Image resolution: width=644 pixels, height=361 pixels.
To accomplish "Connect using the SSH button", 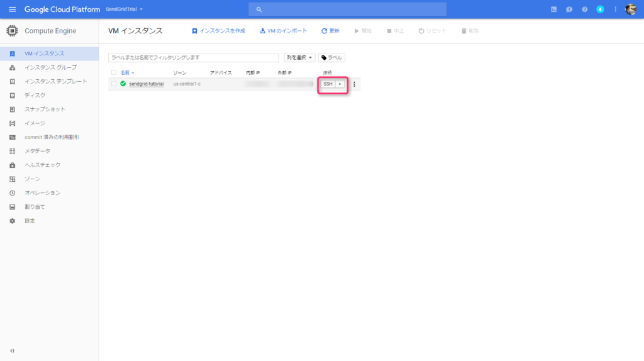I will pos(328,84).
